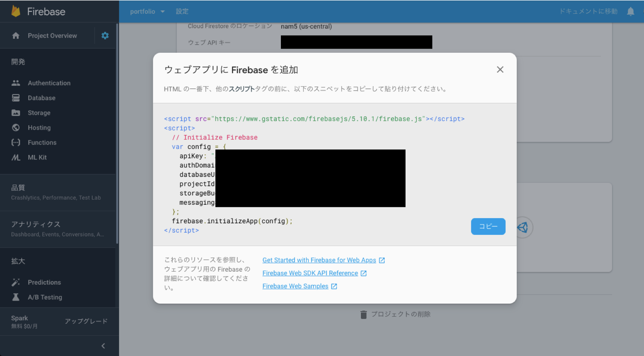Viewport: 644px width, 356px height.
Task: Click the ウェブ API キー label
Action: (x=209, y=43)
